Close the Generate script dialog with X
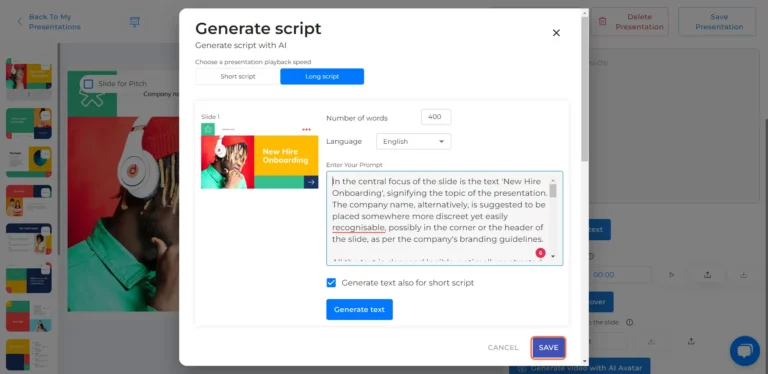Viewport: 768px width, 374px height. tap(556, 33)
